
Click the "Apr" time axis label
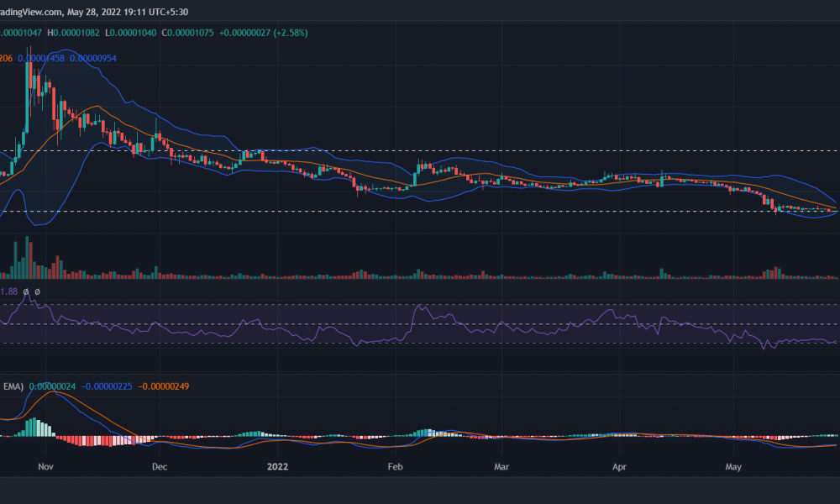(x=619, y=466)
